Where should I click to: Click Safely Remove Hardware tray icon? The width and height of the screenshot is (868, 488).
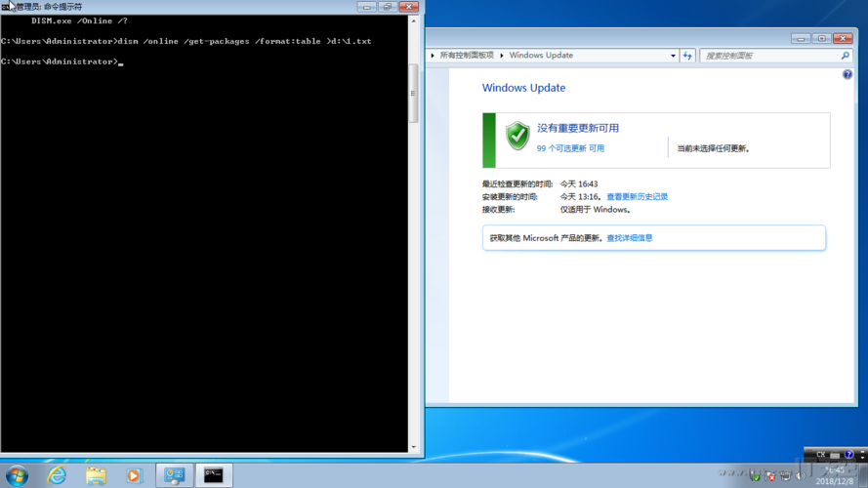coord(755,475)
